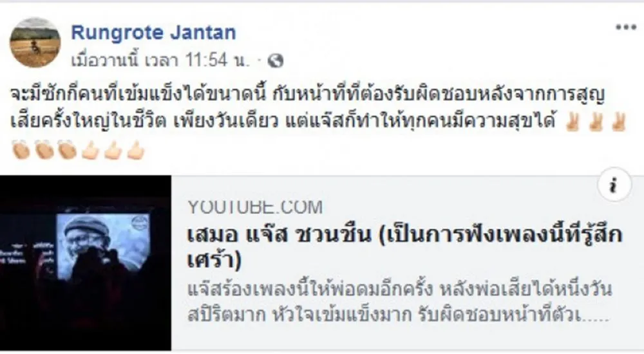Viewport: 644px width, 354px height.
Task: Click the last thumbs up emoji
Action: point(136,151)
